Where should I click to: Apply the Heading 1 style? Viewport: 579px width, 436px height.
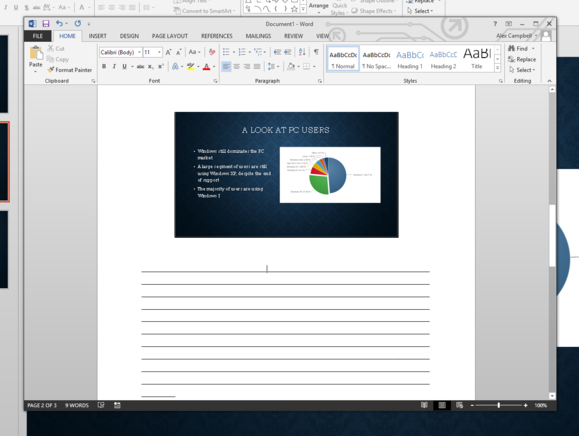click(x=410, y=59)
